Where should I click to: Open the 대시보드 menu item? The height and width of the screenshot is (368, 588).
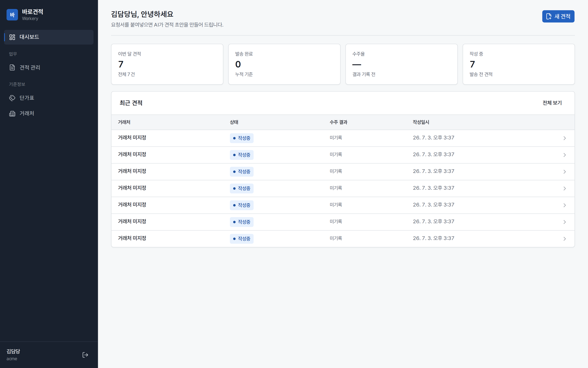[49, 37]
